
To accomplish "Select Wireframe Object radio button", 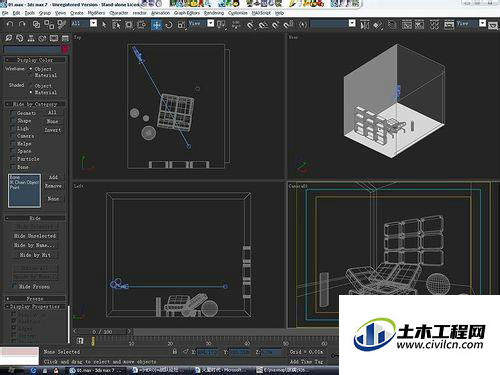I will click(31, 69).
